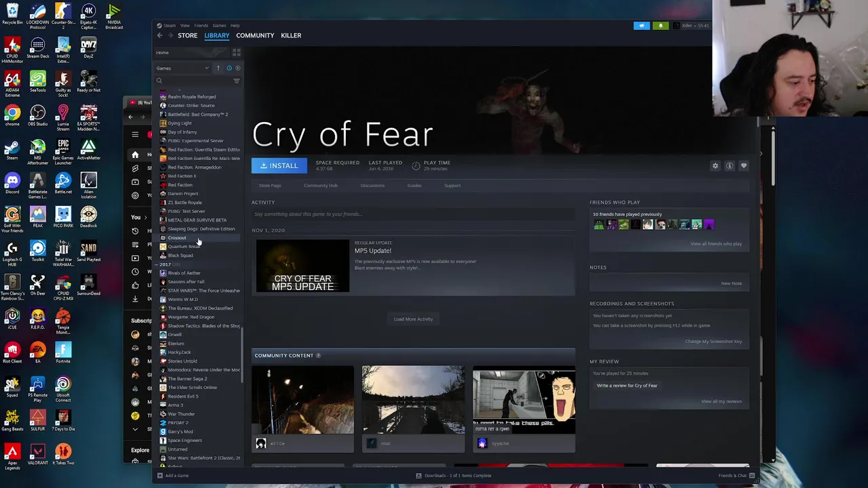This screenshot has height=488, width=868.
Task: Click Load More Activity
Action: point(413,319)
